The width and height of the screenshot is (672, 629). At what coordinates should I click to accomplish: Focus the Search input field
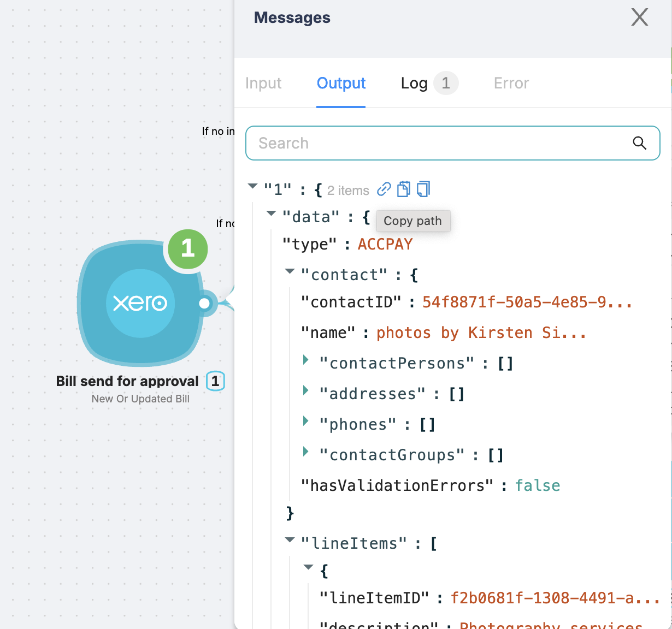pyautogui.click(x=437, y=143)
